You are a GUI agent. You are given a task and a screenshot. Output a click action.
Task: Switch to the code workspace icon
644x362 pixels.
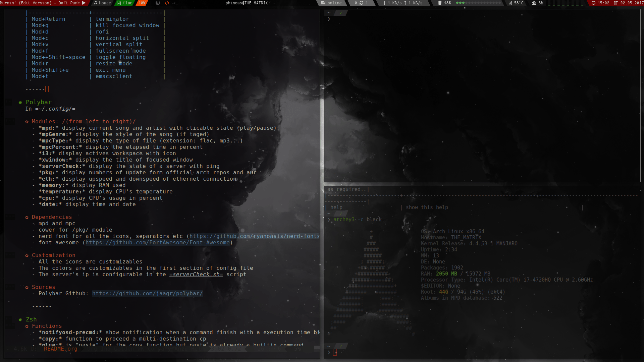167,3
